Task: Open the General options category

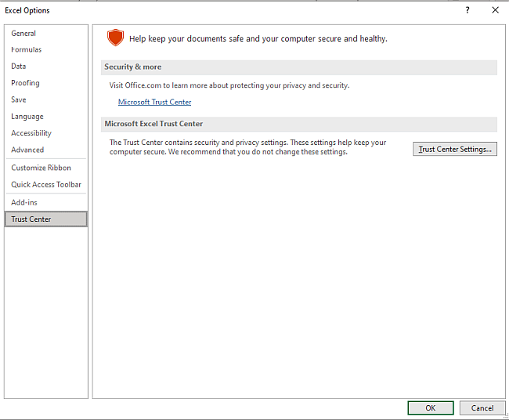Action: point(23,34)
